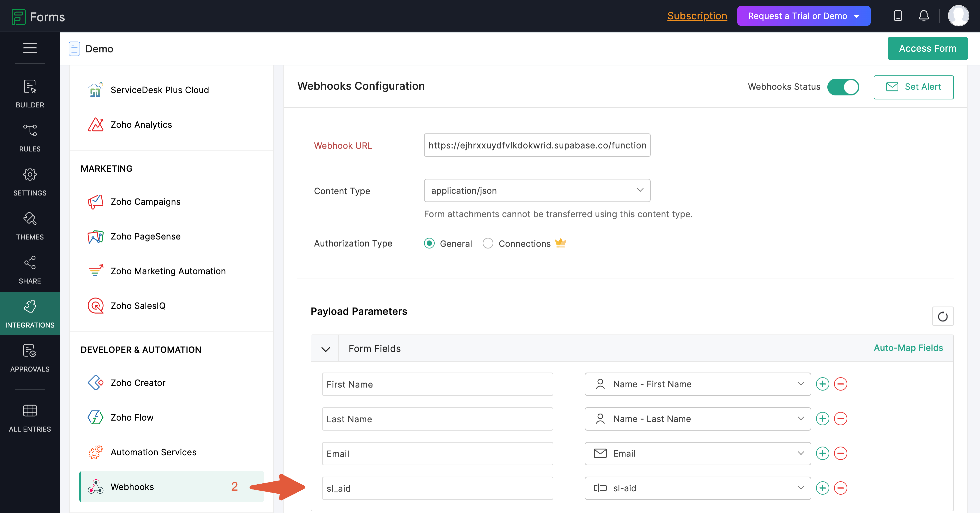Viewport: 980px width, 513px height.
Task: Select General authorization type
Action: [x=429, y=243]
